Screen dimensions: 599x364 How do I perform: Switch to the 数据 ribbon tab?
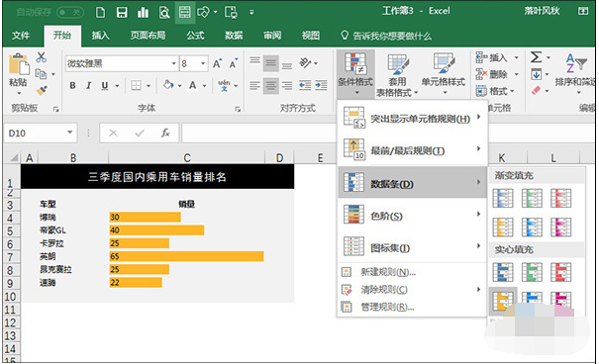[x=234, y=36]
